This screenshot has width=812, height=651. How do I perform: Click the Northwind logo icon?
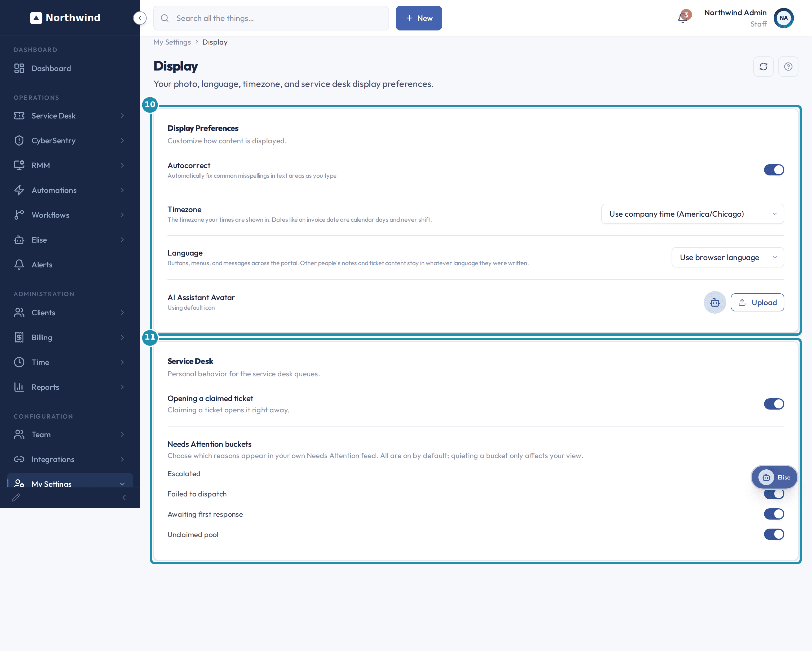[x=36, y=18]
